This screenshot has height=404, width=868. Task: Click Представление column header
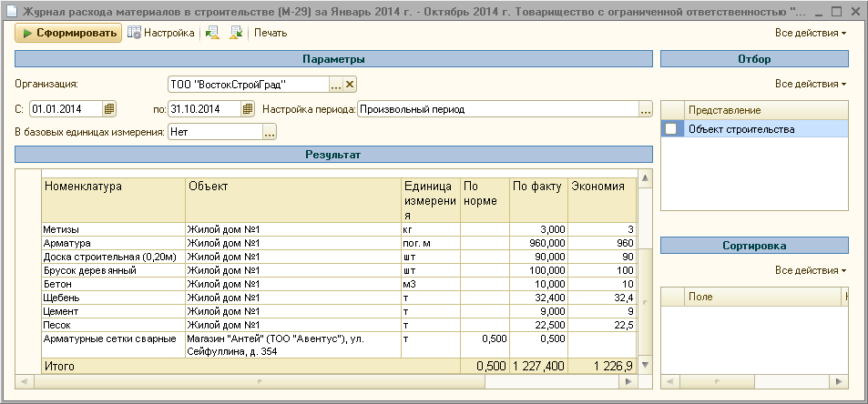pos(766,110)
